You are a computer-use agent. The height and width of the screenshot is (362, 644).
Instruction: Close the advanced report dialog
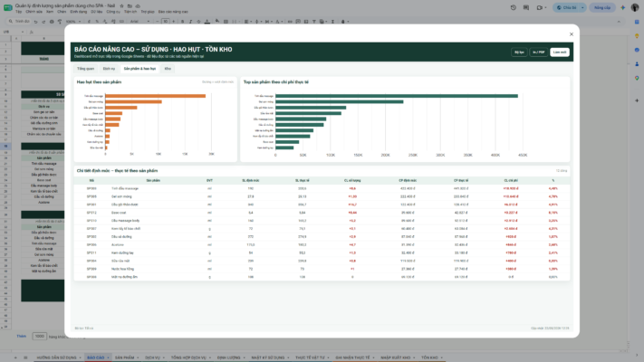[x=571, y=34]
